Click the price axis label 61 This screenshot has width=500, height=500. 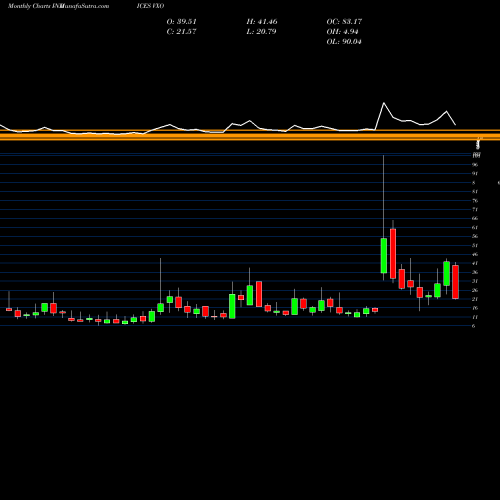475,228
